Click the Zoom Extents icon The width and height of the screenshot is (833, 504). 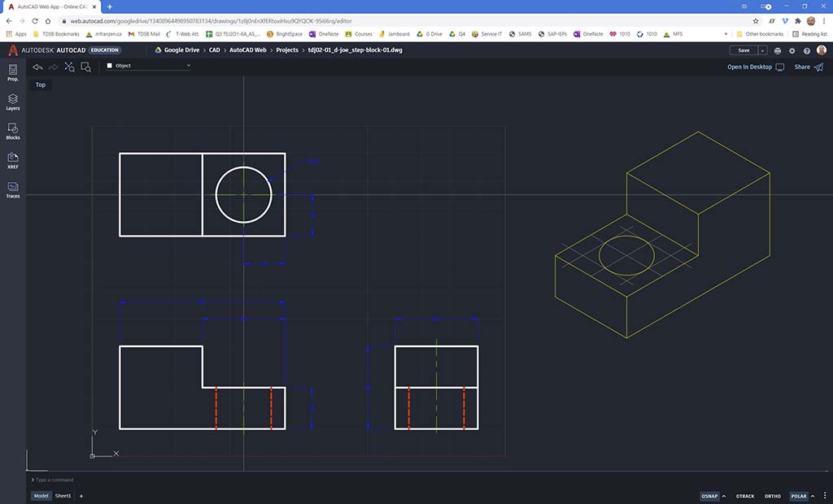69,67
